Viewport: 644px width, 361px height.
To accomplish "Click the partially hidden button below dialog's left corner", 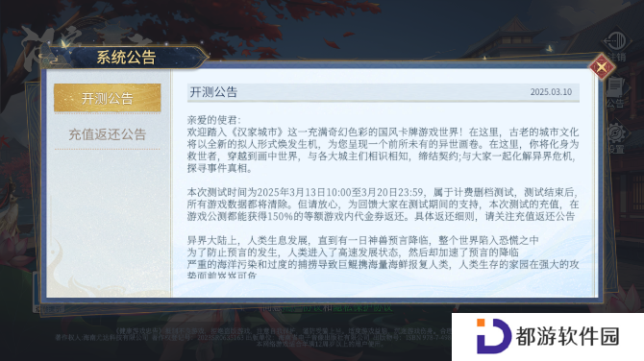I will pyautogui.click(x=48, y=308).
